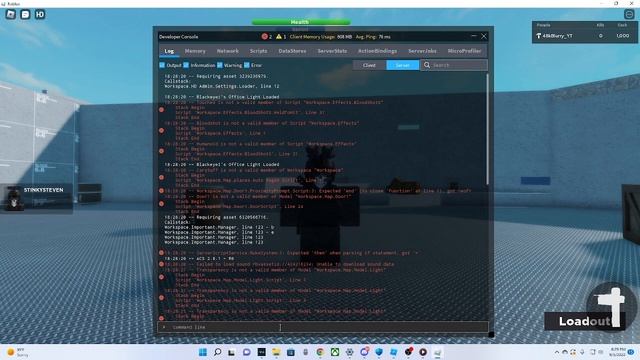Switch to the MicroProfiler tab

pos(464,51)
